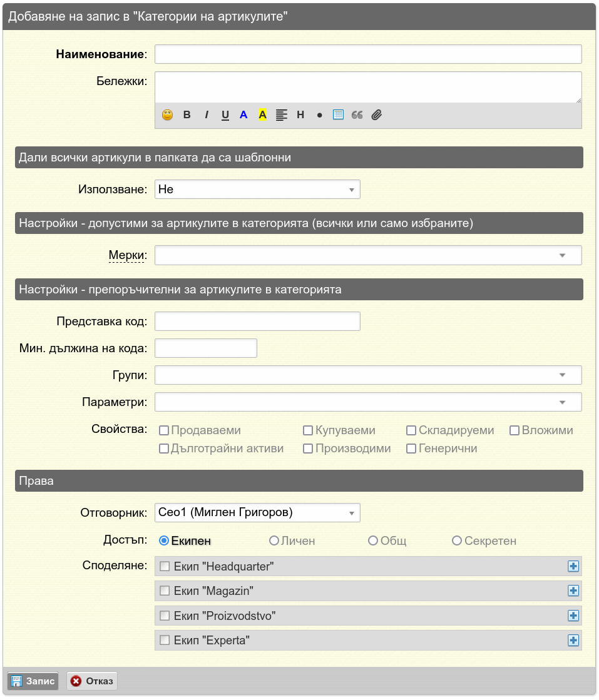Screen dimensions: 599x700
Task: Open the Мерки dropdown list
Action: click(x=368, y=255)
